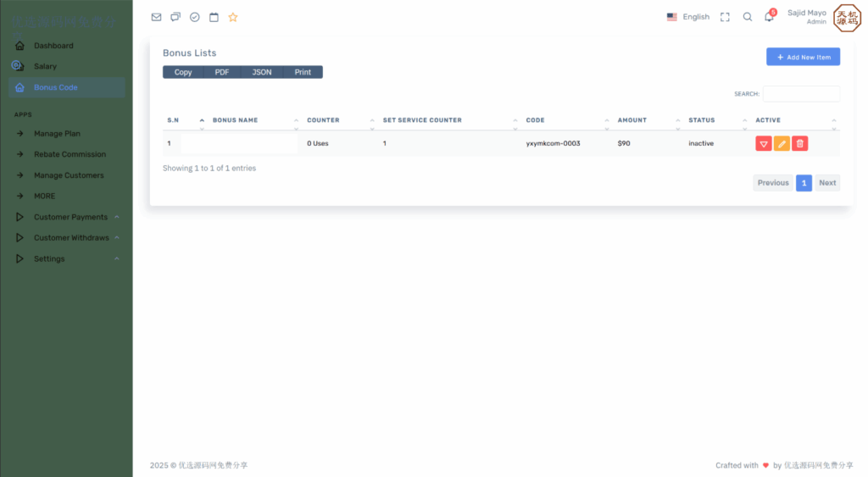Open the English language selector

point(688,17)
